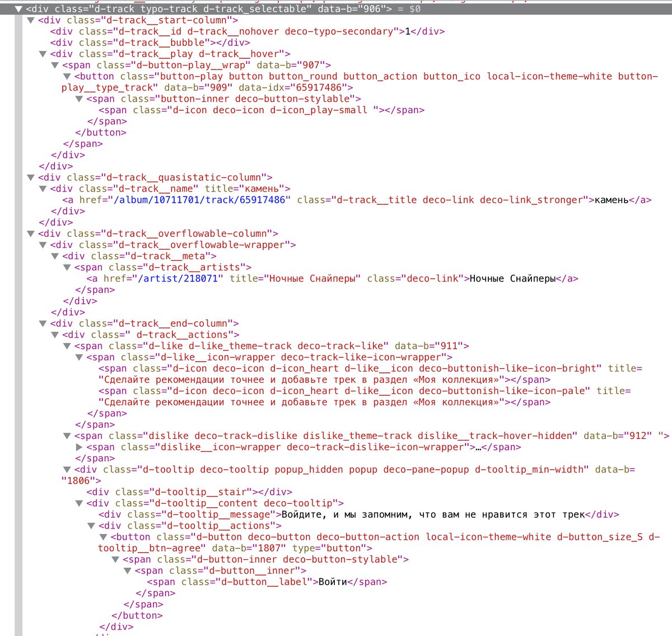Viewport: 672px width, 636px height.
Task: Collapse the d-track__quasistatic-column div
Action: 31,177
